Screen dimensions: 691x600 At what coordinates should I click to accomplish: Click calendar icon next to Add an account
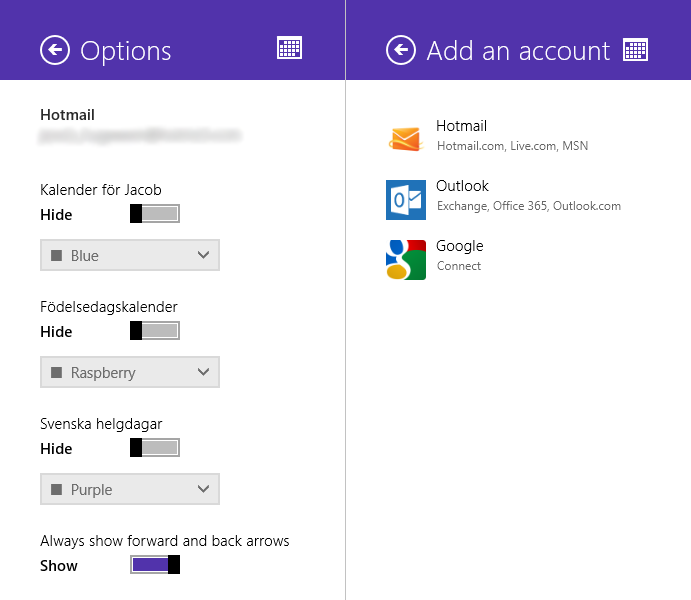[635, 49]
